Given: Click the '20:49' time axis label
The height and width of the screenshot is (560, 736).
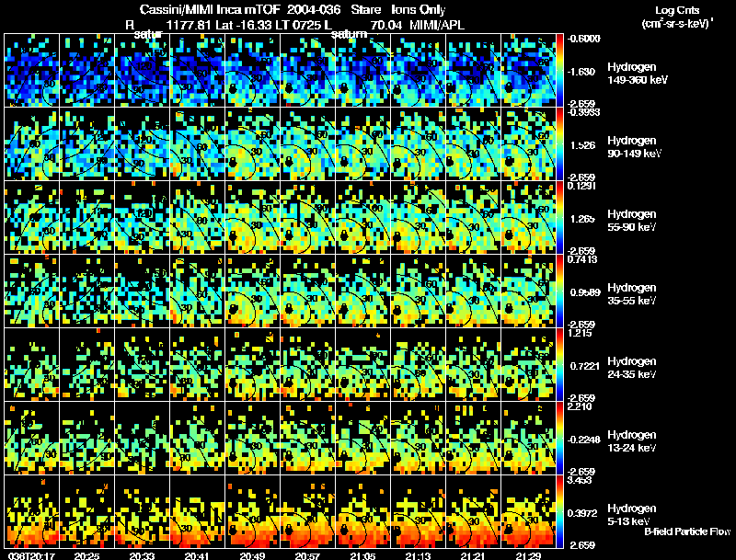Looking at the screenshot, I should coord(252,555).
